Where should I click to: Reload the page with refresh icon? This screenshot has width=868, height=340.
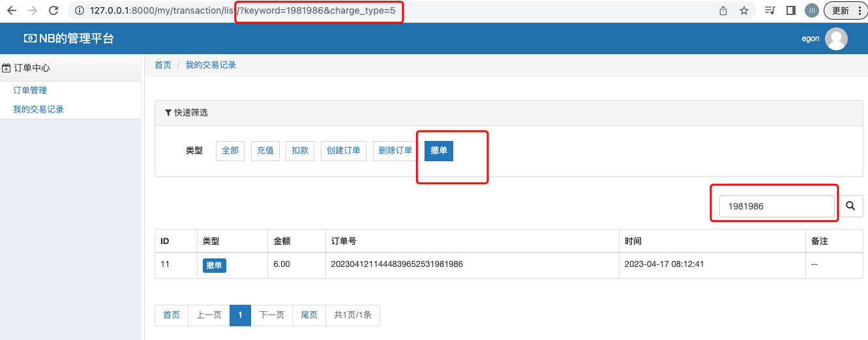[53, 10]
